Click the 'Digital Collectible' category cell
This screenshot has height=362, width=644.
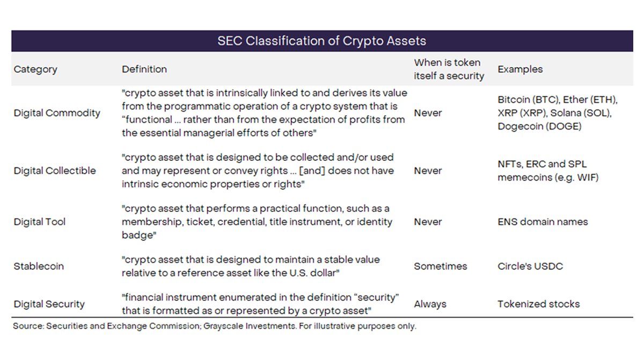click(55, 171)
